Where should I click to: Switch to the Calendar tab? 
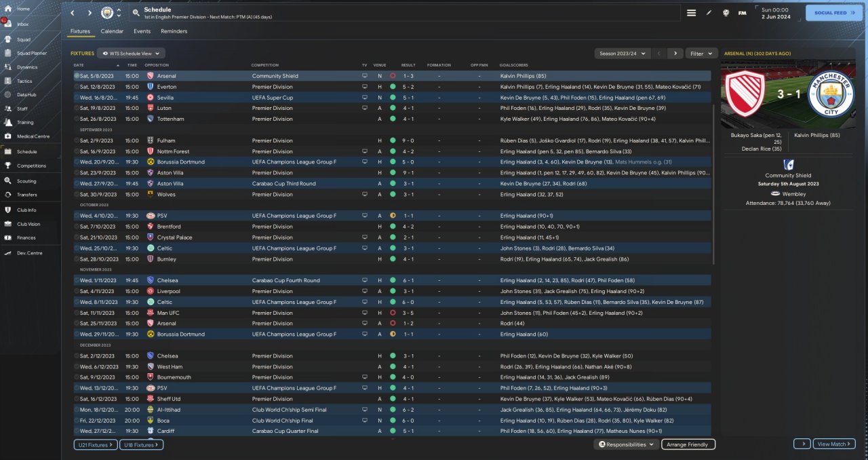point(112,31)
